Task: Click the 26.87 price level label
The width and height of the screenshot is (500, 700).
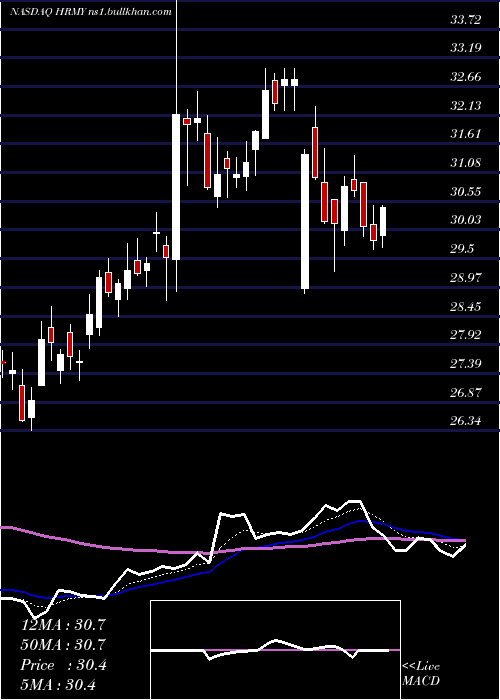Action: click(466, 393)
